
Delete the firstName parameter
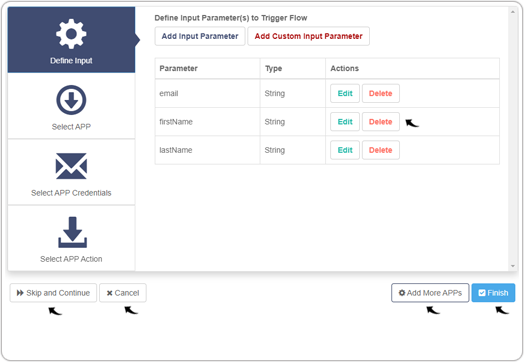(x=381, y=122)
